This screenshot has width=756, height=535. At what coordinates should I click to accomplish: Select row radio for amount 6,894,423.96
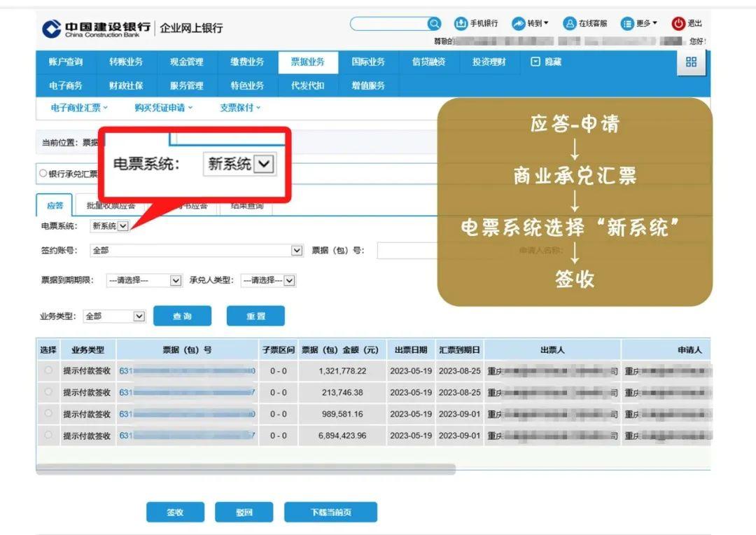(48, 435)
